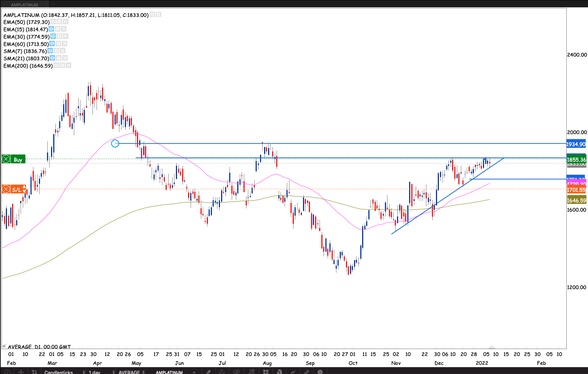Click the green Buy order label

pos(18,159)
